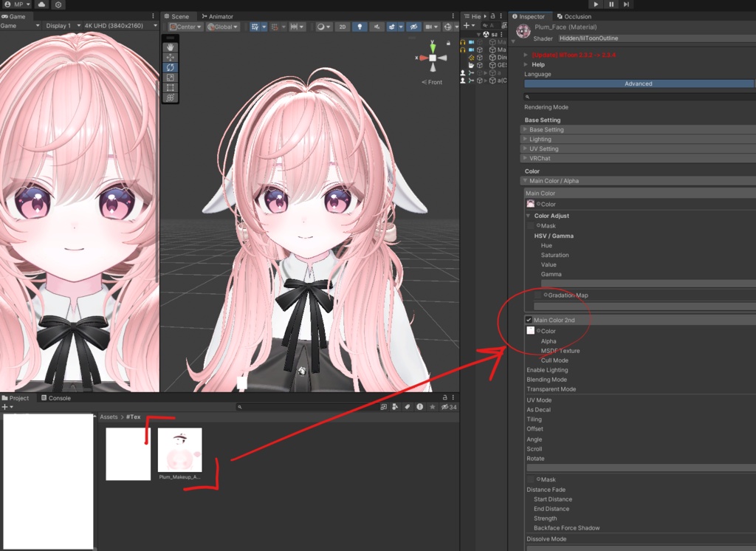Switch to the Console tab
Screen dimensions: 756x551
(56, 398)
